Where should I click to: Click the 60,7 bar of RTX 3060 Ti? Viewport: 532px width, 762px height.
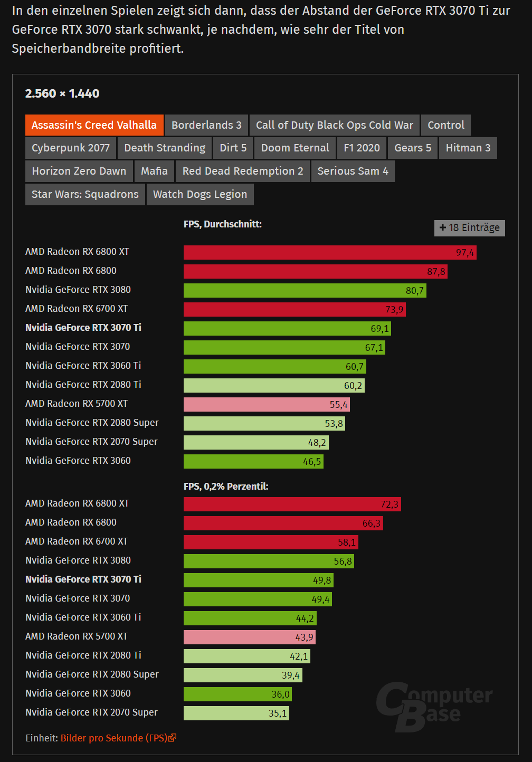(x=275, y=366)
